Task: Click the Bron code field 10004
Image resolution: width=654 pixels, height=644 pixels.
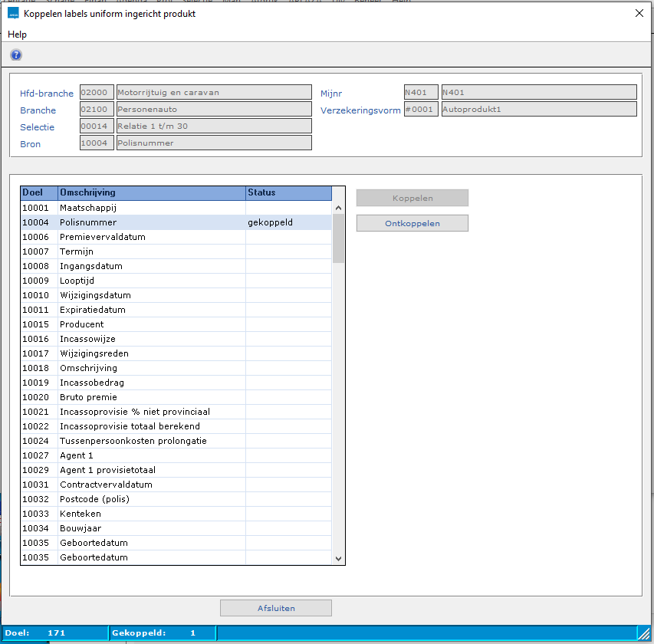Action: pyautogui.click(x=97, y=143)
